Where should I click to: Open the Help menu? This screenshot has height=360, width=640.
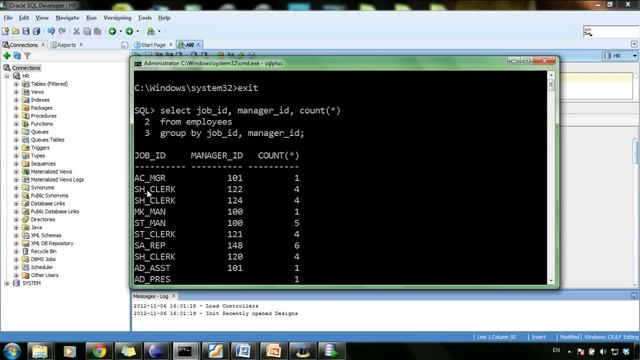tap(164, 18)
